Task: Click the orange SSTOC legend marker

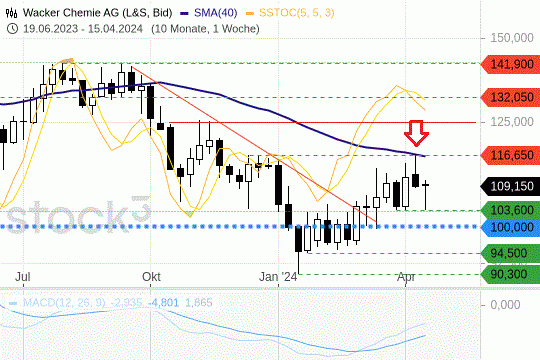Action: pos(250,13)
